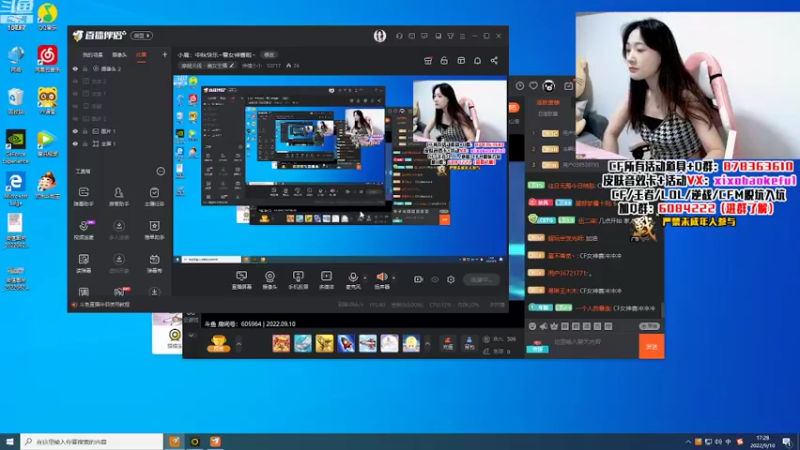Click the 充值 recharge button
800x450 pixels.
coord(448,343)
